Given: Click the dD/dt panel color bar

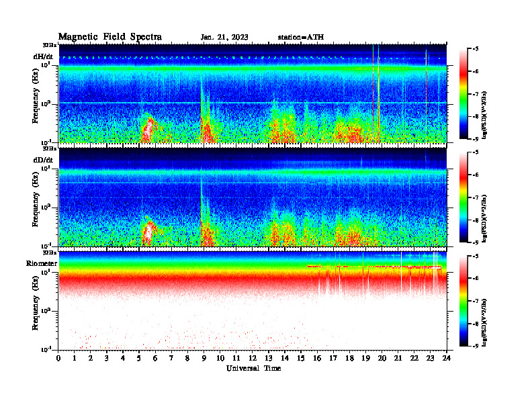Looking at the screenshot, I should pos(463,197).
